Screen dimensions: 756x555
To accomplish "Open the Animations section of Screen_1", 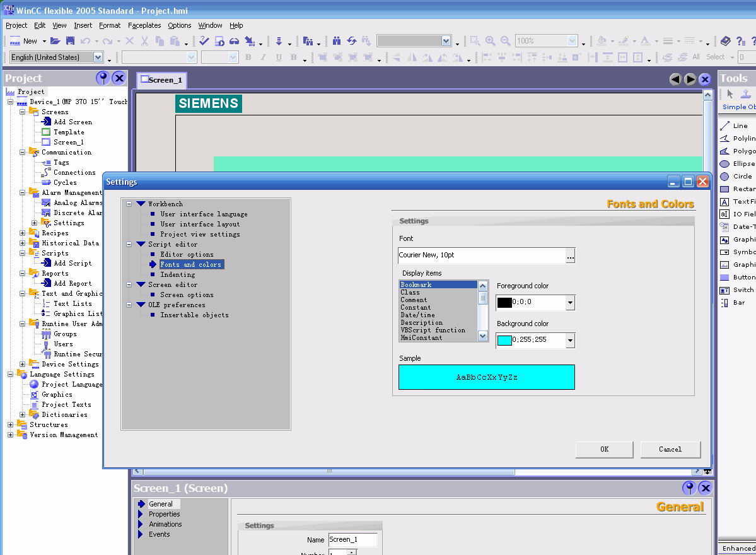I will point(165,524).
